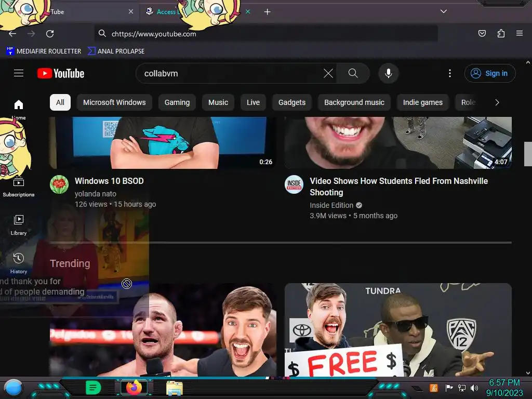The width and height of the screenshot is (532, 399).
Task: Open the taskbar clock showing 6:57 PM
Action: coord(504,388)
